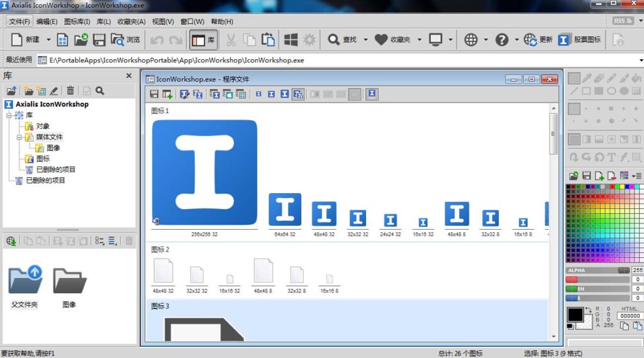The width and height of the screenshot is (644, 358).
Task: Click the 更新 (Update) button
Action: 538,40
